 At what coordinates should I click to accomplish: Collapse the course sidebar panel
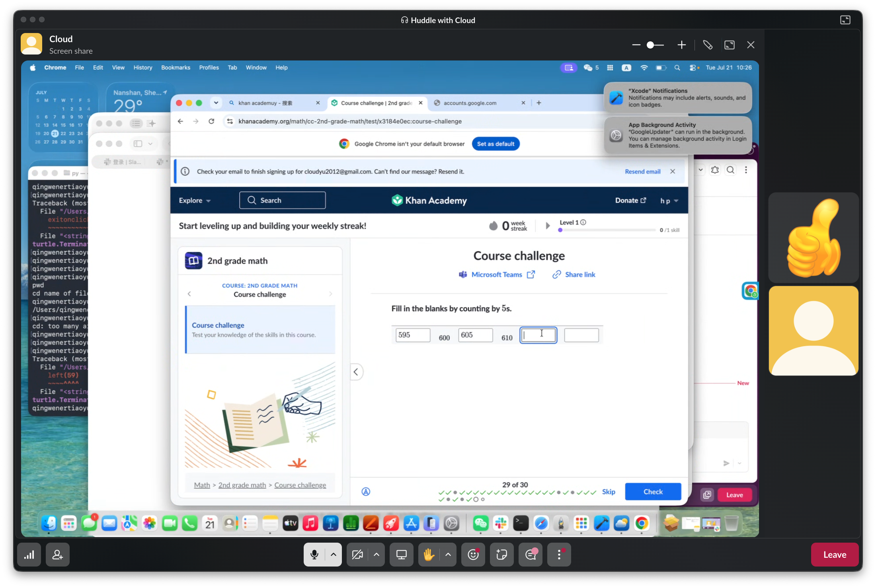[356, 372]
